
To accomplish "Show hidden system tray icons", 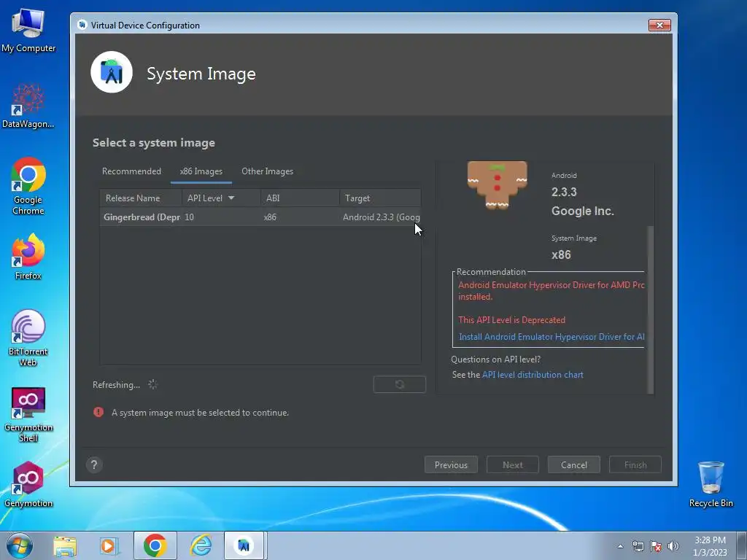I will pyautogui.click(x=620, y=546).
